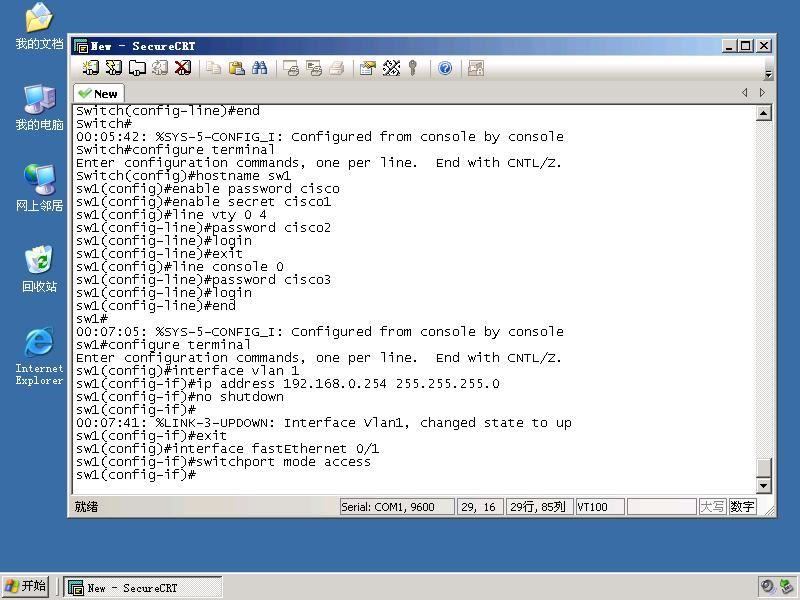Click the network tray icon
Image resolution: width=800 pixels, height=600 pixels.
(x=787, y=587)
